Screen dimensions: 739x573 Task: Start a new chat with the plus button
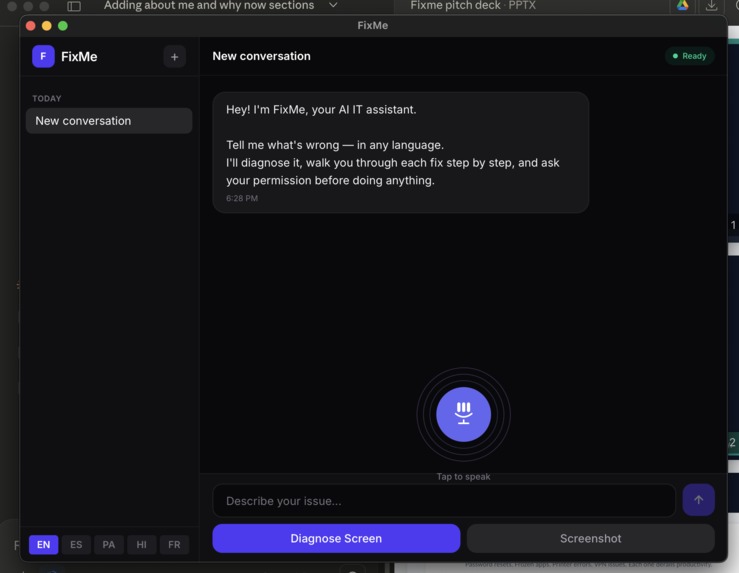point(174,57)
